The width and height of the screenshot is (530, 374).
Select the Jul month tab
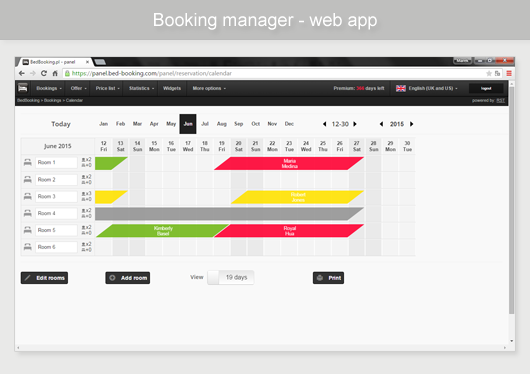click(x=205, y=124)
